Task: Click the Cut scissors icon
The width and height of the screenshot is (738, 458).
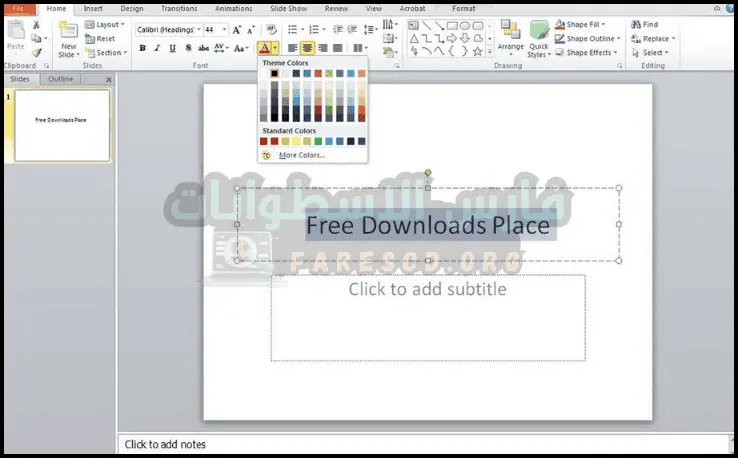Action: [x=36, y=25]
